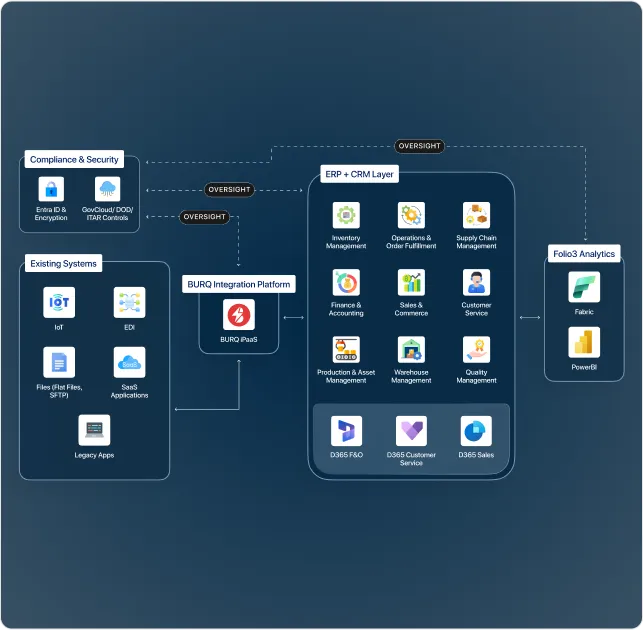Select the Legacy Apps icon
This screenshot has width=643, height=630.
tap(94, 430)
